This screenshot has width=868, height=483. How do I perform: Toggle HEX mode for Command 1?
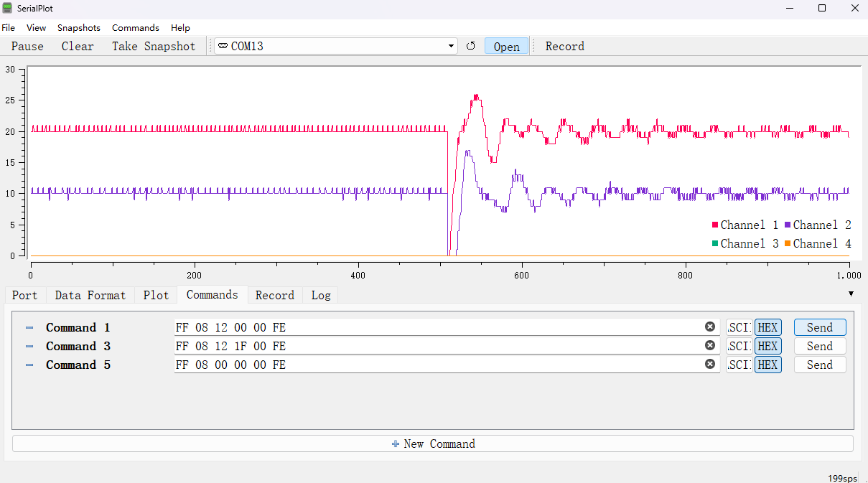click(x=767, y=328)
